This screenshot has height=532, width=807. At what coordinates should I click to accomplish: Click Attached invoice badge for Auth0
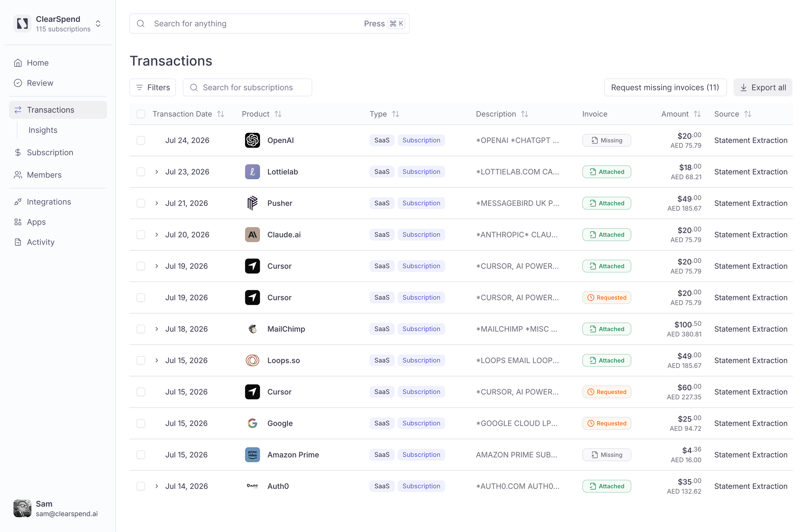(x=606, y=486)
